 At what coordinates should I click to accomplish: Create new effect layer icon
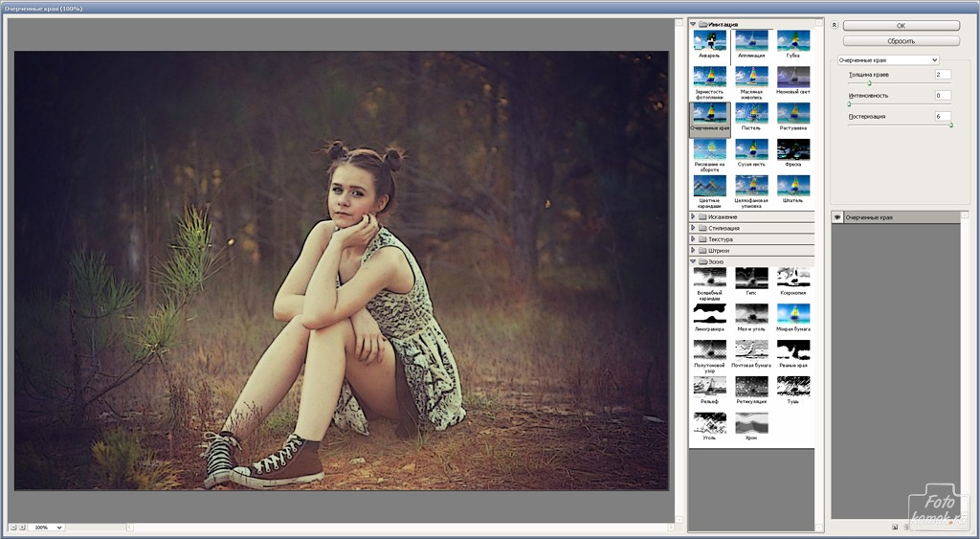point(894,526)
